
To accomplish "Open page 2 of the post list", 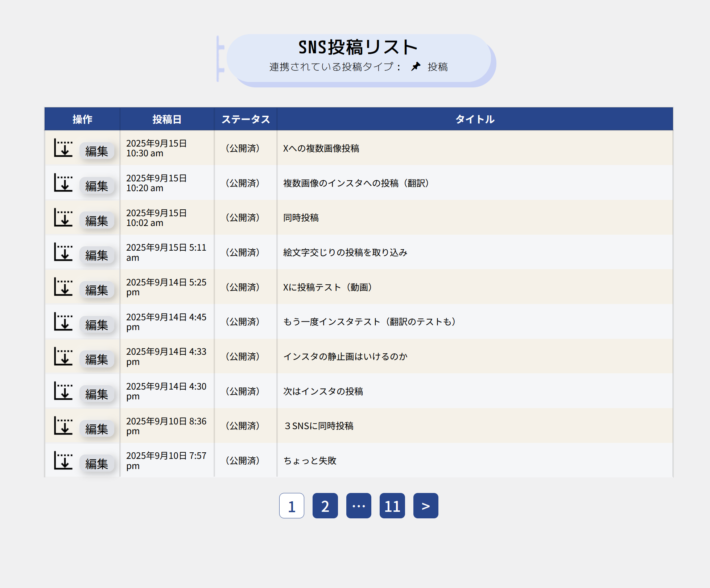I will coord(325,506).
